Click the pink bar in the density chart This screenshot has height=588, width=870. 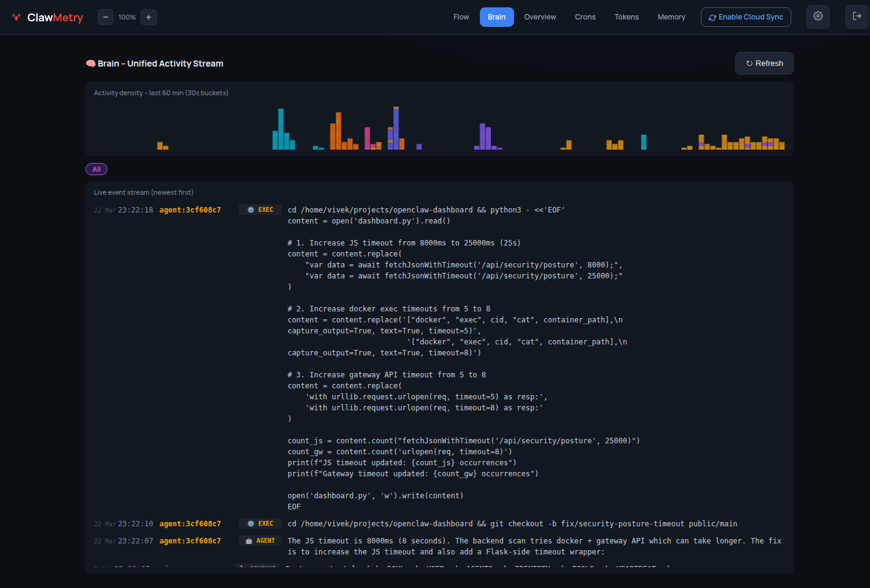(368, 138)
